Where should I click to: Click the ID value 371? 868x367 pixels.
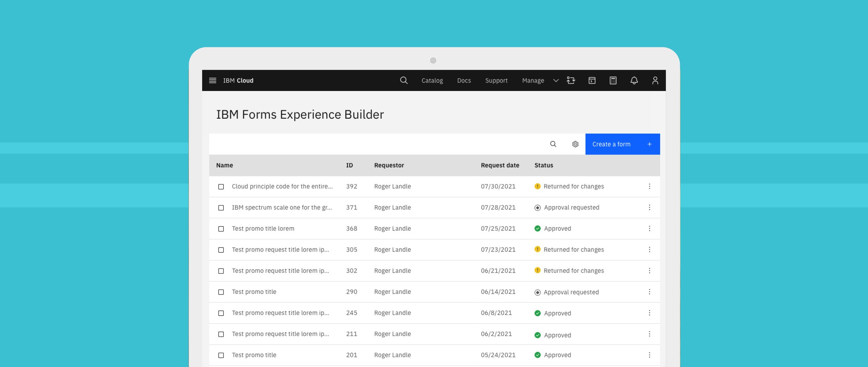(x=351, y=207)
